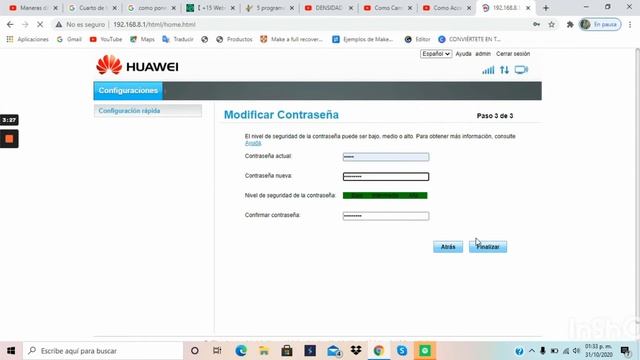Screen dimensions: 640x360
Task: Switch to the 5 program browser tab
Action: pyautogui.click(x=269, y=8)
